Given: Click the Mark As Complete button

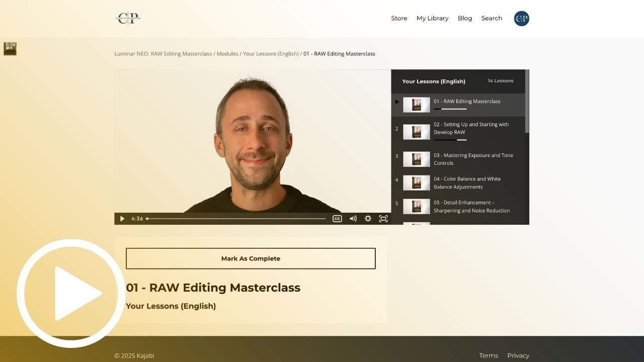Looking at the screenshot, I should pos(251,258).
